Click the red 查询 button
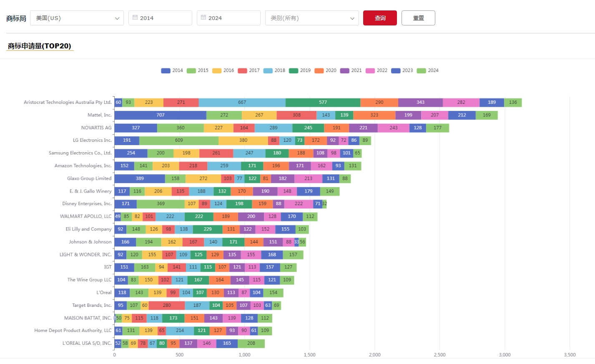 tap(380, 18)
